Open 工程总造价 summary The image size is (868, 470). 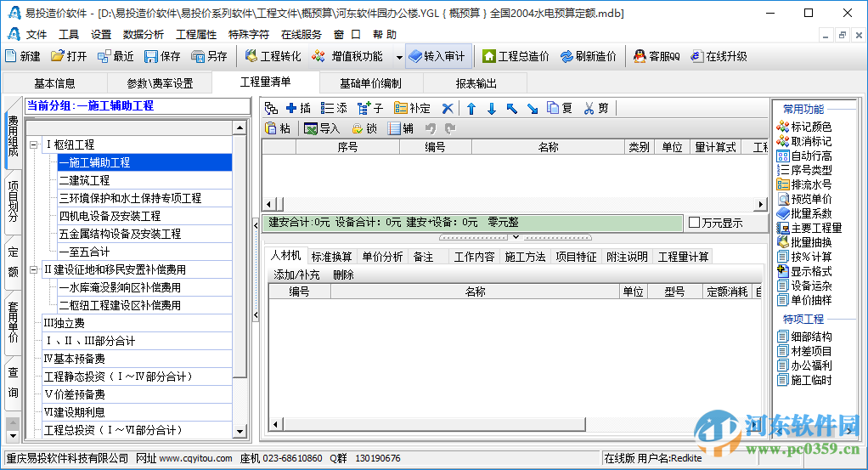coord(516,56)
